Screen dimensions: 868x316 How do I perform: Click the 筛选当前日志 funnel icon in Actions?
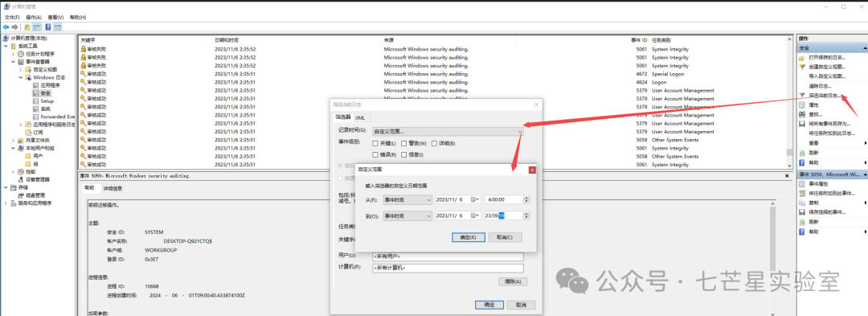pyautogui.click(x=802, y=95)
